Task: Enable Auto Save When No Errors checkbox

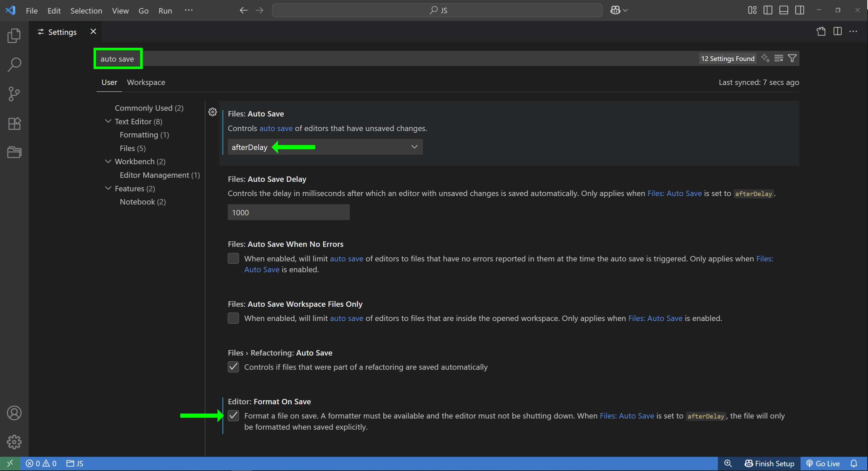Action: click(x=233, y=259)
